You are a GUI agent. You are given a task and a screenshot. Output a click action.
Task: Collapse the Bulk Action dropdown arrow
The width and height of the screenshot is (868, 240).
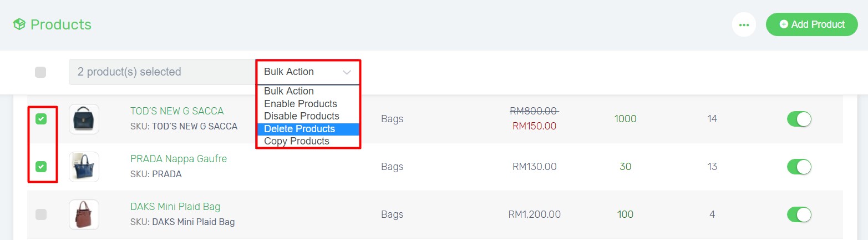point(347,72)
